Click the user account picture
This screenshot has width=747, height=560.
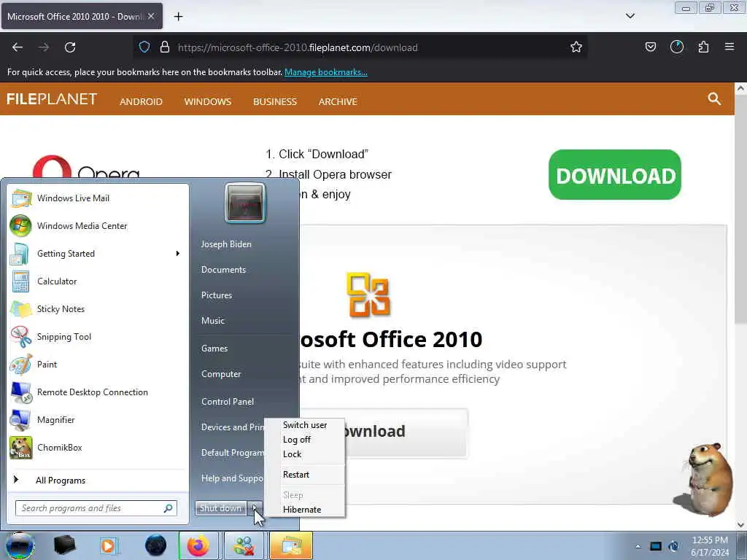click(x=245, y=203)
